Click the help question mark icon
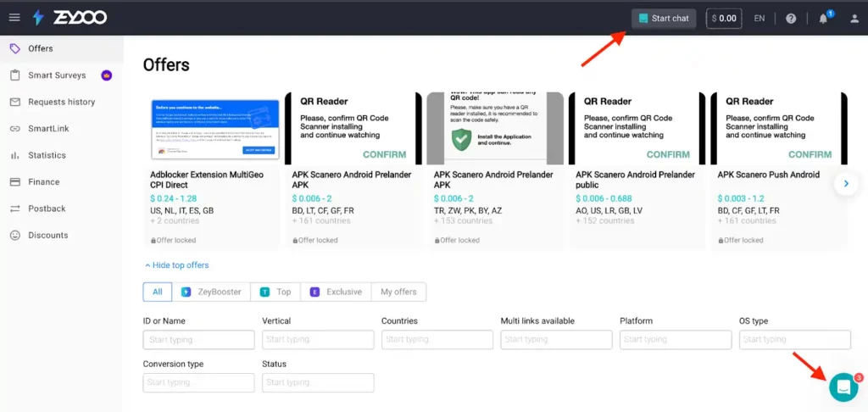868x412 pixels. click(x=791, y=19)
